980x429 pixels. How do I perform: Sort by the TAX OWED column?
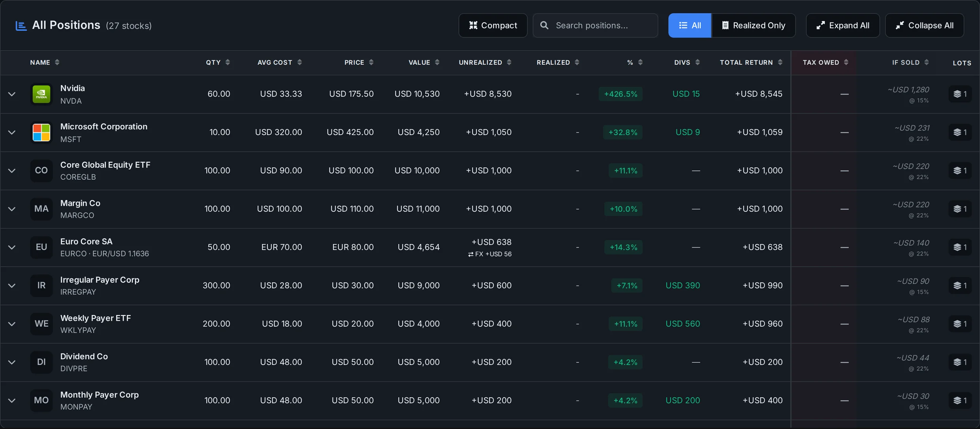coord(825,62)
